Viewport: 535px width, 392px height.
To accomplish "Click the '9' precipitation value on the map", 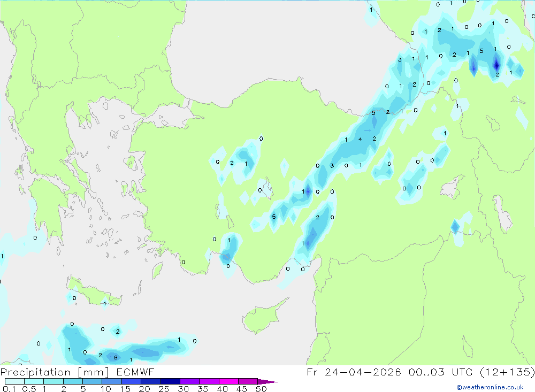I will 116,358.
